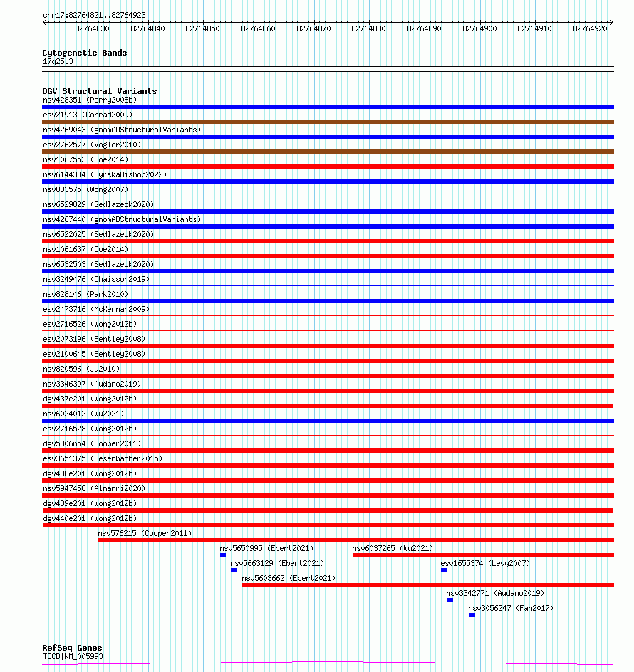Click small blue marker under esv1655374
Image resolution: width=634 pixels, height=672 pixels.
(444, 570)
